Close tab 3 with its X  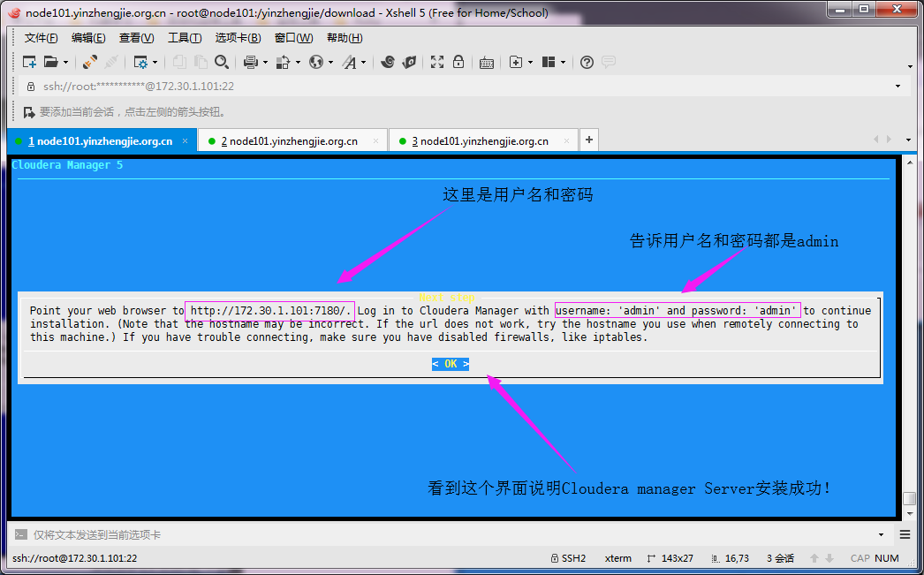(x=567, y=141)
